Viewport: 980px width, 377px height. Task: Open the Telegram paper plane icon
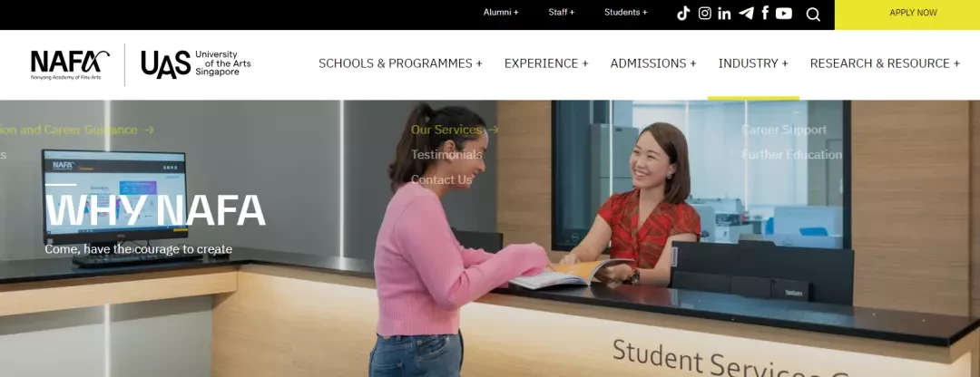pyautogui.click(x=746, y=13)
